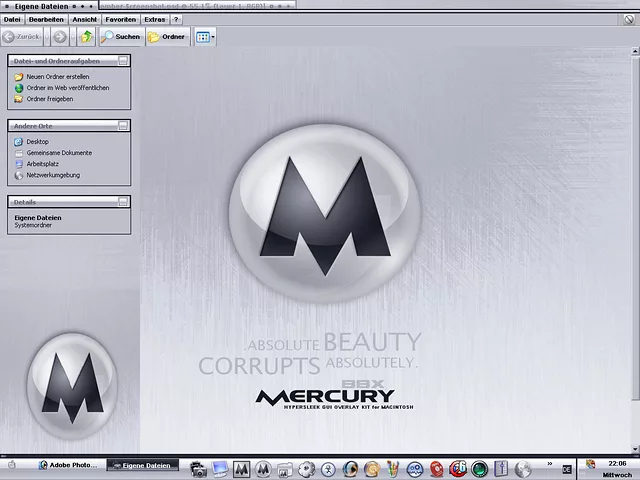Open the Apple start button in the taskbar
The height and width of the screenshot is (480, 640).
click(x=12, y=464)
